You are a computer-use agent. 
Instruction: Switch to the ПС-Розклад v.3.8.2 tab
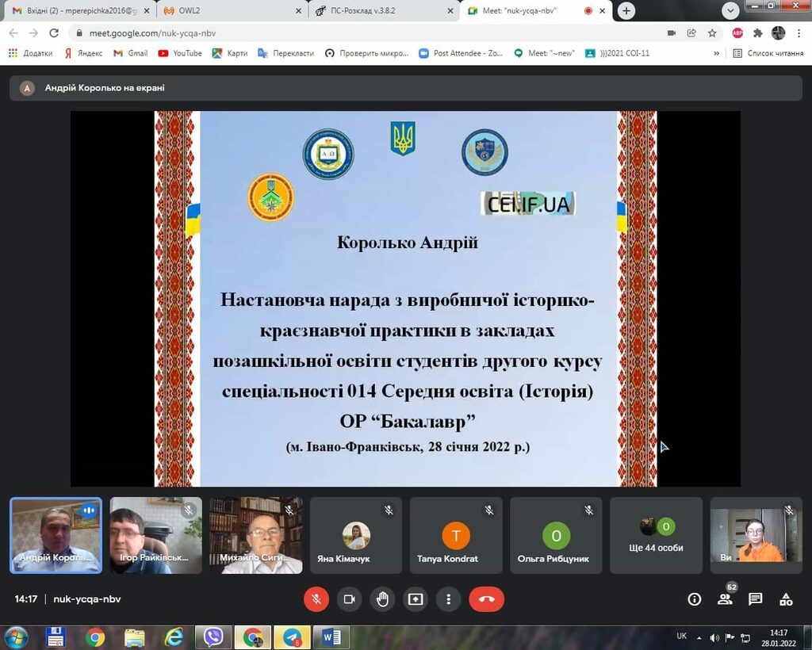[x=381, y=11]
